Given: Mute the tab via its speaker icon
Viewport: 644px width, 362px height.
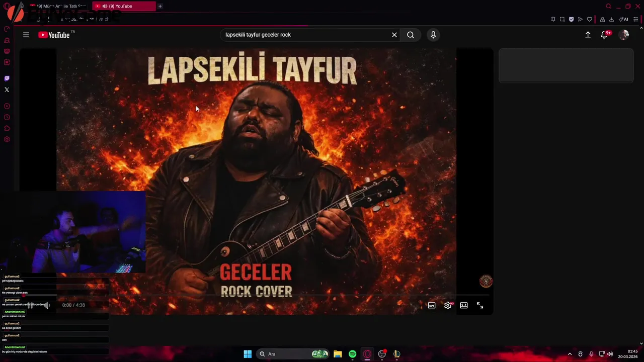Looking at the screenshot, I should (105, 6).
